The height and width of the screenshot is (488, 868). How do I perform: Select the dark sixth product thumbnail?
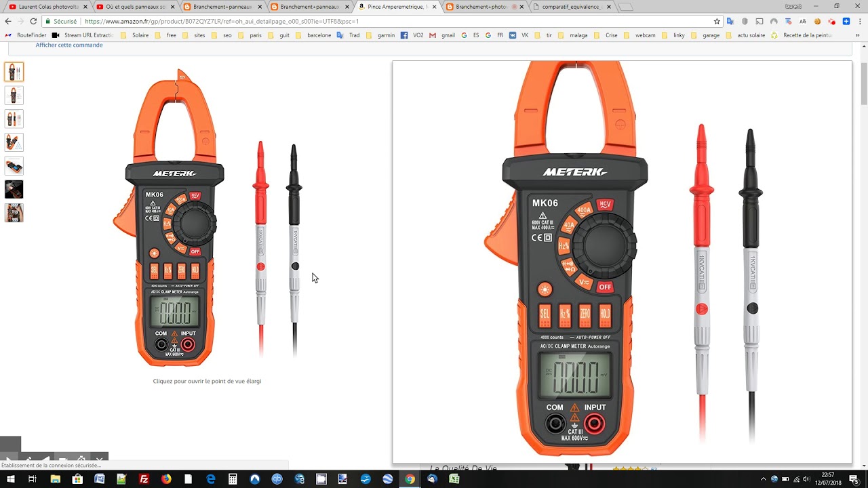coord(14,189)
